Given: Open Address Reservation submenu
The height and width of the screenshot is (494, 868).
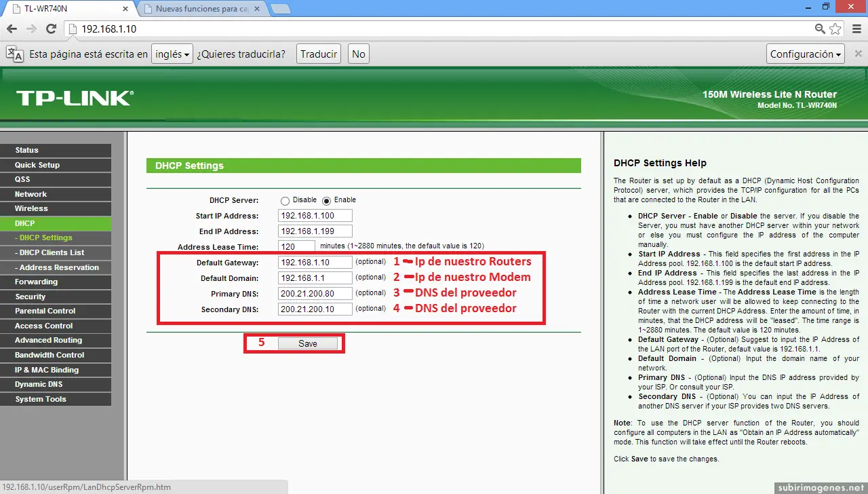Looking at the screenshot, I should click(x=56, y=267).
